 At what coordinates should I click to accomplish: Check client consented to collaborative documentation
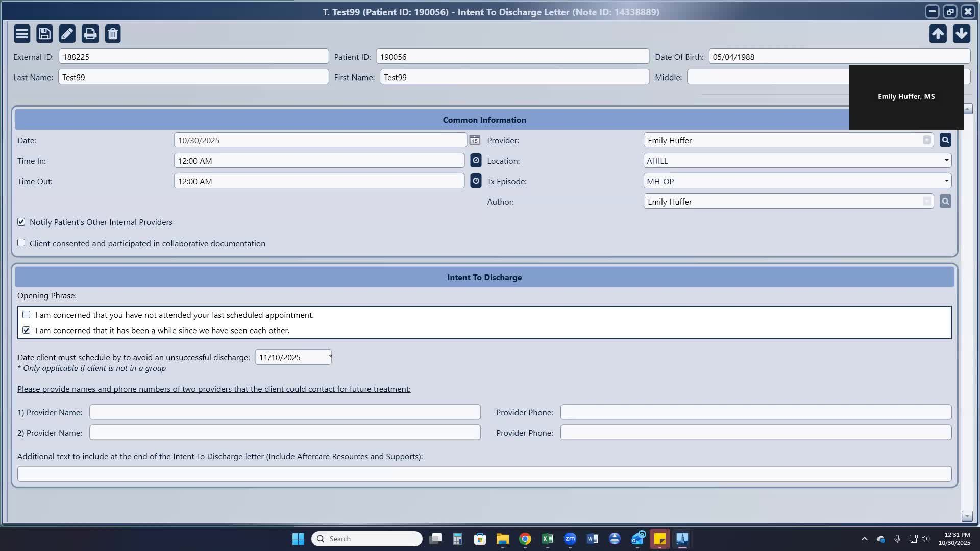[21, 243]
